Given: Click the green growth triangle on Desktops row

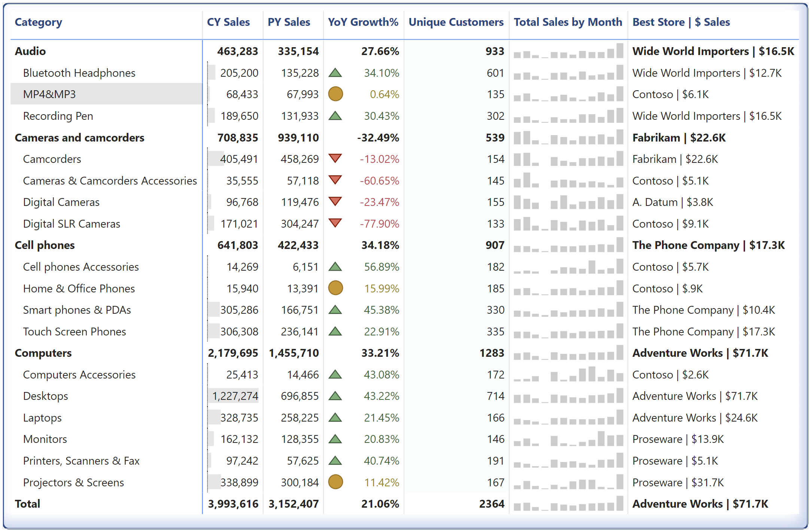Looking at the screenshot, I should click(x=336, y=396).
